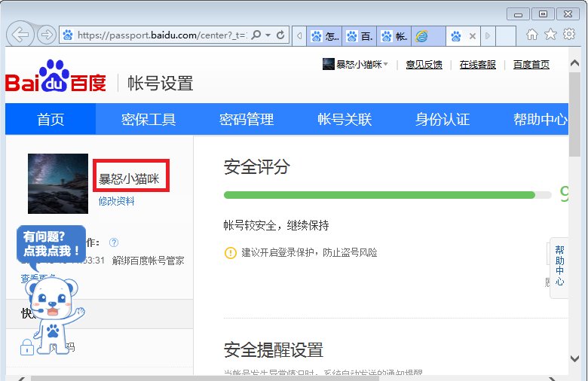Open the address bar dropdown arrow
The width and height of the screenshot is (588, 381).
click(268, 35)
